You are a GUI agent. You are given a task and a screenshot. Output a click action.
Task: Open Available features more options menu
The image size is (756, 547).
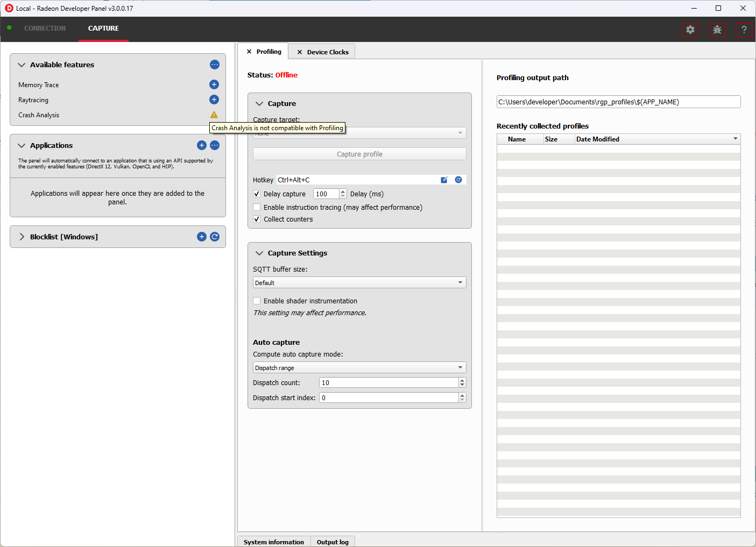tap(215, 65)
